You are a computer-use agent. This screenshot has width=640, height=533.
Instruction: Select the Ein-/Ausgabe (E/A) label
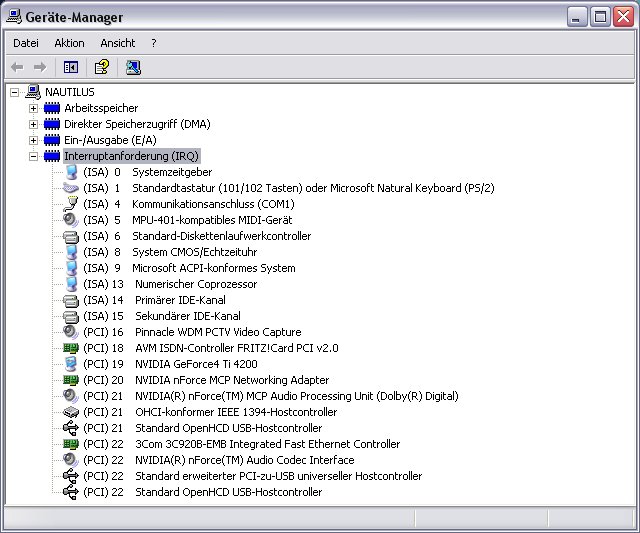pos(110,140)
